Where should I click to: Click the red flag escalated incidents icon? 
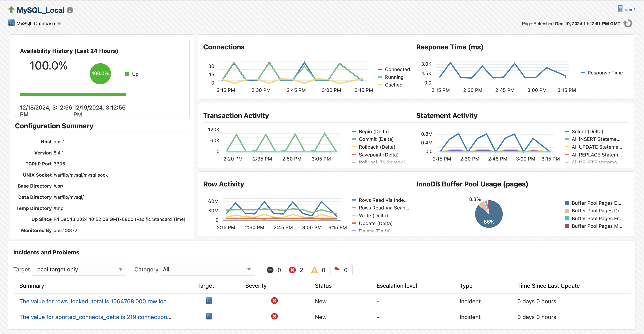coord(337,269)
